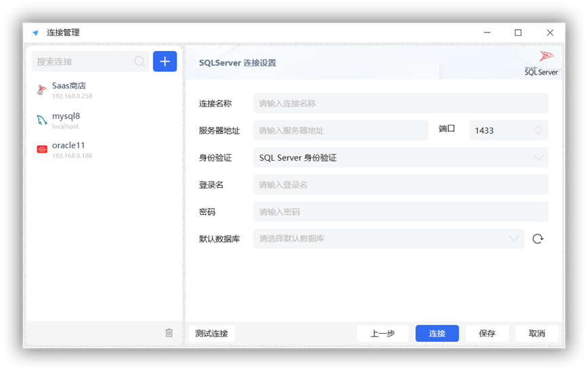Screen dimensions: 588x371
Task: Click the 上一步 button
Action: [383, 333]
